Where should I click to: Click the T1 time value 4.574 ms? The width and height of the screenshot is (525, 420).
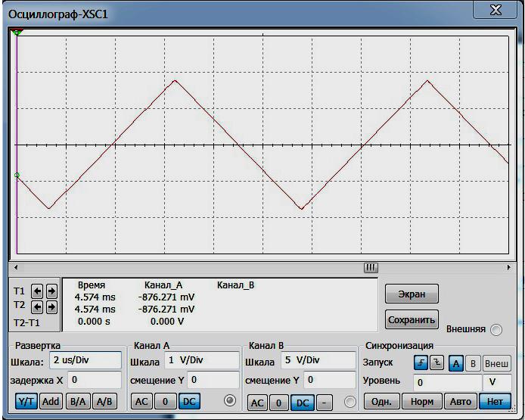pyautogui.click(x=95, y=297)
